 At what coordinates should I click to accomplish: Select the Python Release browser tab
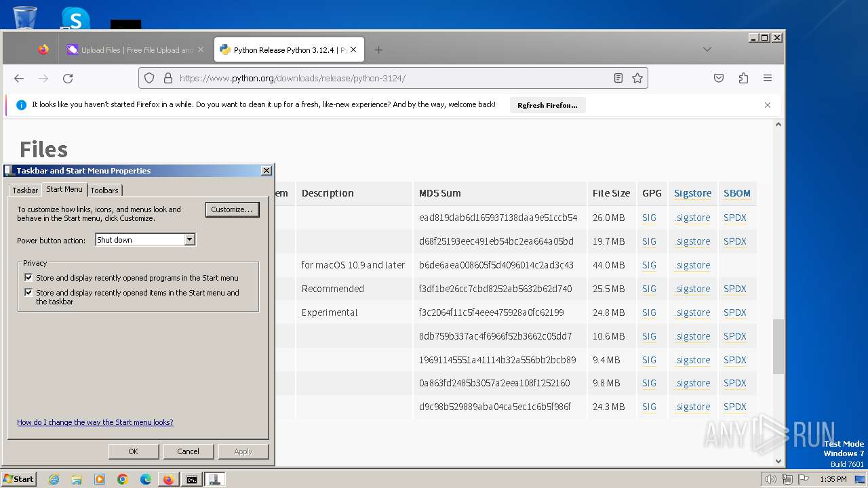pyautogui.click(x=290, y=49)
